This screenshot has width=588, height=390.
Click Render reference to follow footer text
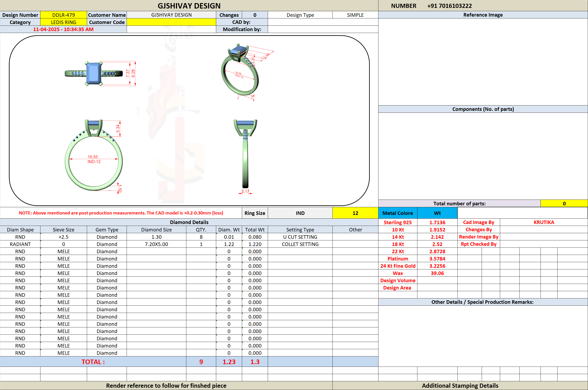166,385
